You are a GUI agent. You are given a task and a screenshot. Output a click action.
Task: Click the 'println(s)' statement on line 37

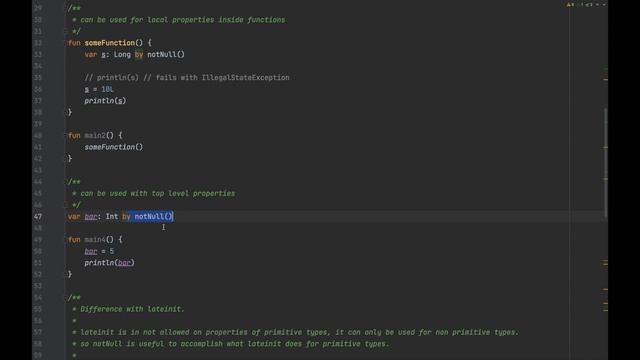[x=105, y=100]
